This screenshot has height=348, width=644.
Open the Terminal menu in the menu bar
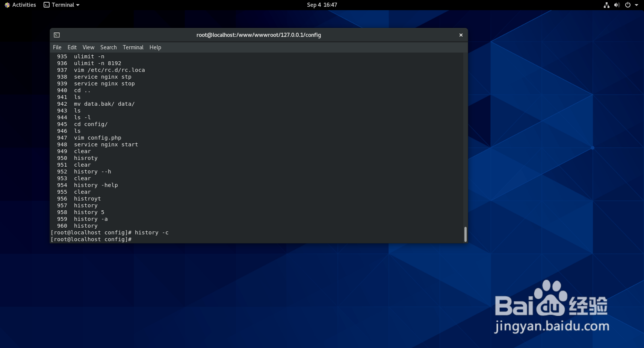coord(133,47)
